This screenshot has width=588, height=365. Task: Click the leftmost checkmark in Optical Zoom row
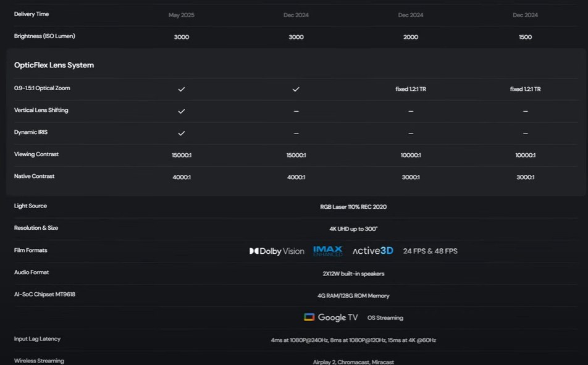click(181, 89)
